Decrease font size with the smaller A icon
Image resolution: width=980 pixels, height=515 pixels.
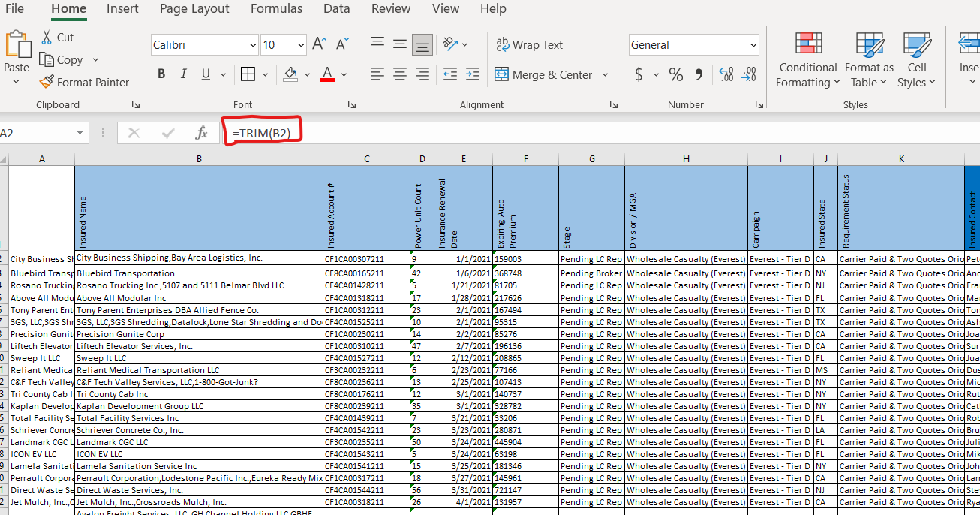pyautogui.click(x=342, y=44)
